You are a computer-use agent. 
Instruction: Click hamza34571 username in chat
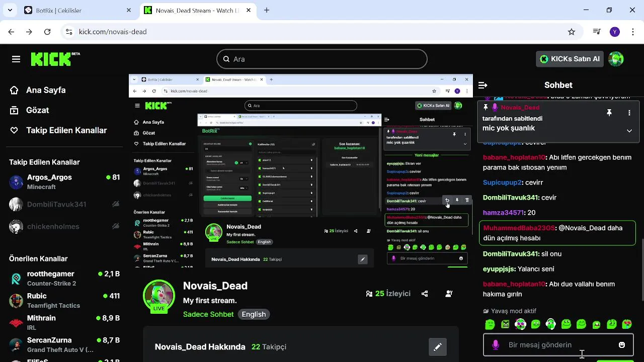coord(504,213)
